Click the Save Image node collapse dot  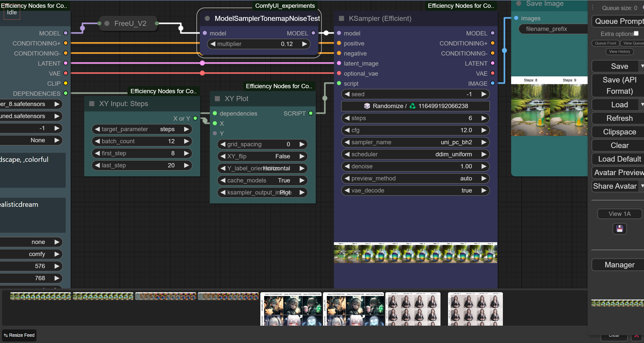click(x=518, y=4)
